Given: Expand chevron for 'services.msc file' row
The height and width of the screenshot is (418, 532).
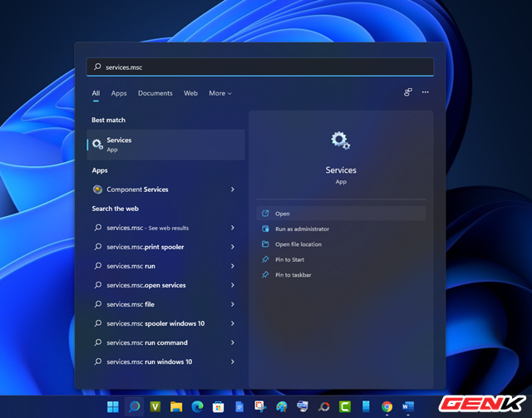Looking at the screenshot, I should tap(233, 304).
